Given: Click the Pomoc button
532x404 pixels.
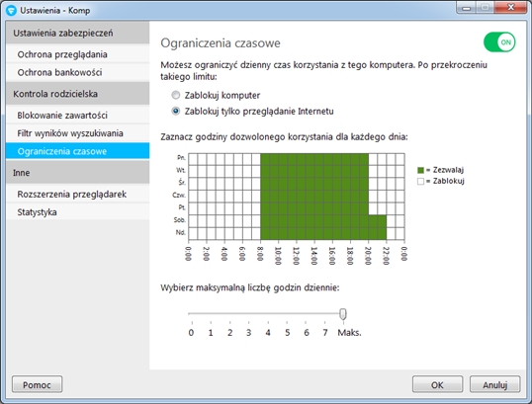Looking at the screenshot, I should [37, 384].
